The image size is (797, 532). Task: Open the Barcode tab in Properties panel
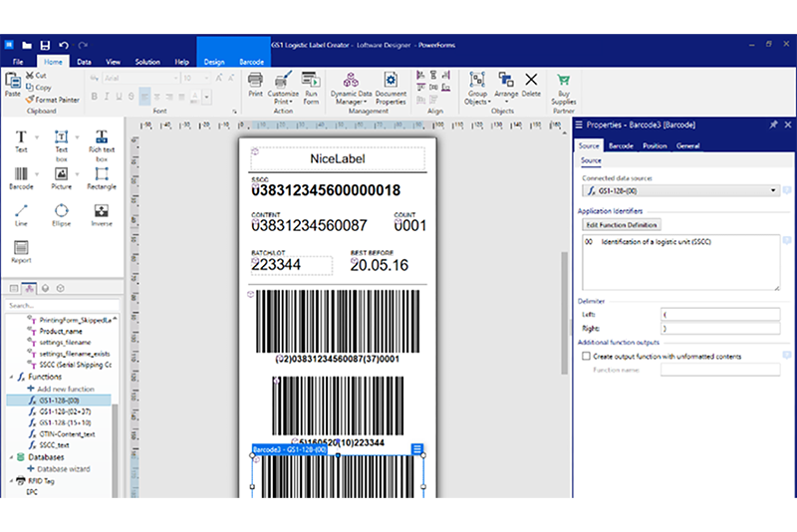pos(621,145)
